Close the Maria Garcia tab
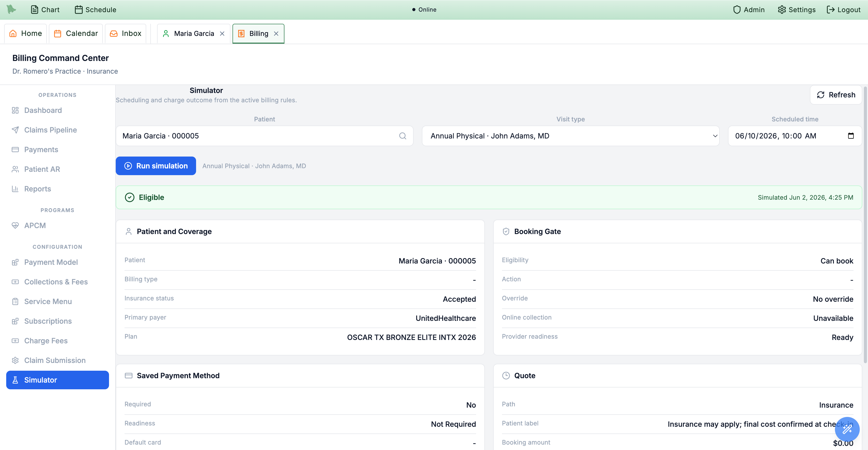Viewport: 868px width, 450px height. click(x=222, y=33)
